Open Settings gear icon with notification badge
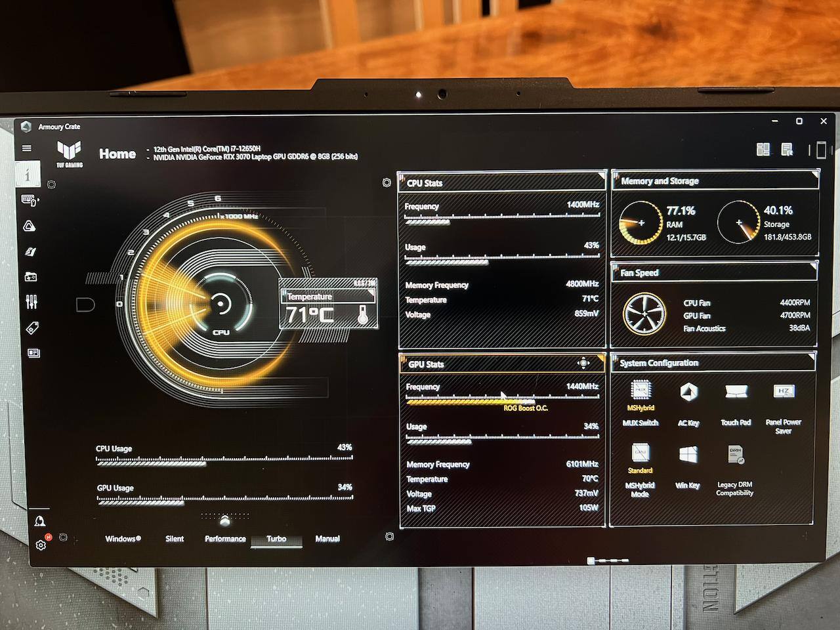This screenshot has height=630, width=840. point(41,545)
